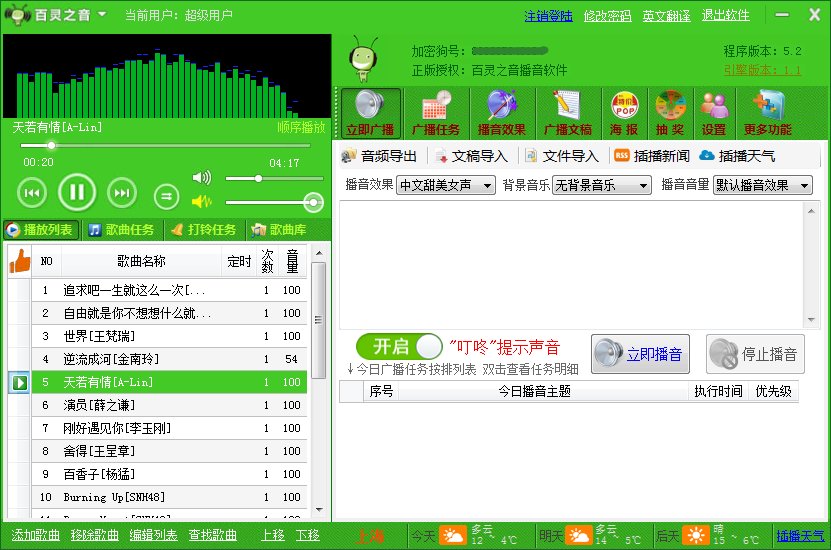Open the 广播文稿 notepad tool
Viewport: 831px width, 550px height.
coord(568,113)
